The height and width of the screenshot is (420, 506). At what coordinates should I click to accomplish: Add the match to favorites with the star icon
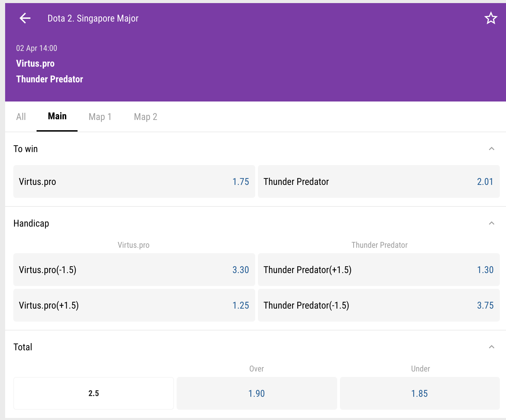pyautogui.click(x=491, y=18)
